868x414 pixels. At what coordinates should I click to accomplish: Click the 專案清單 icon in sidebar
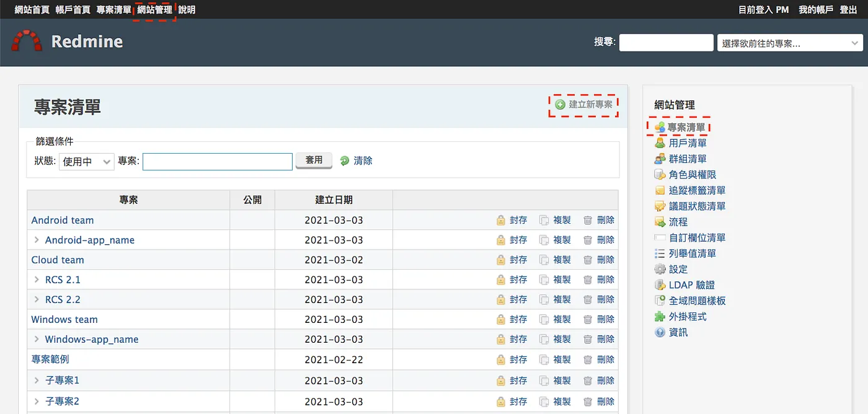660,127
